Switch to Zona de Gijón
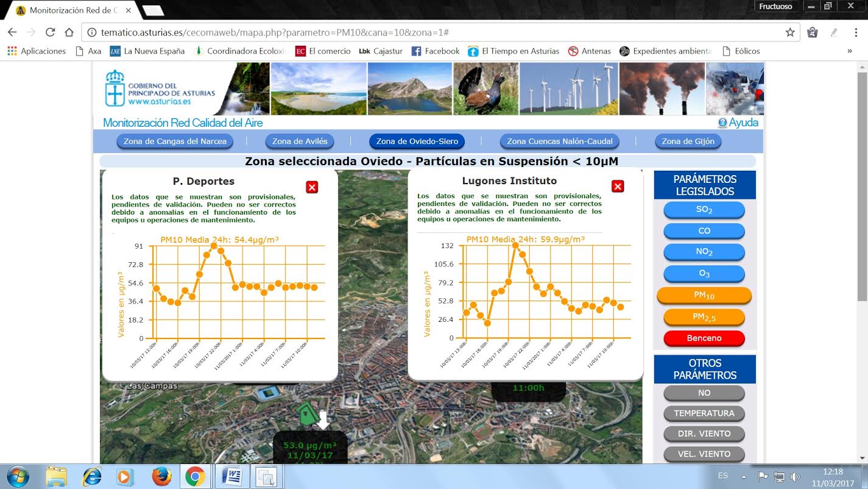Image resolution: width=868 pixels, height=489 pixels. pos(688,141)
